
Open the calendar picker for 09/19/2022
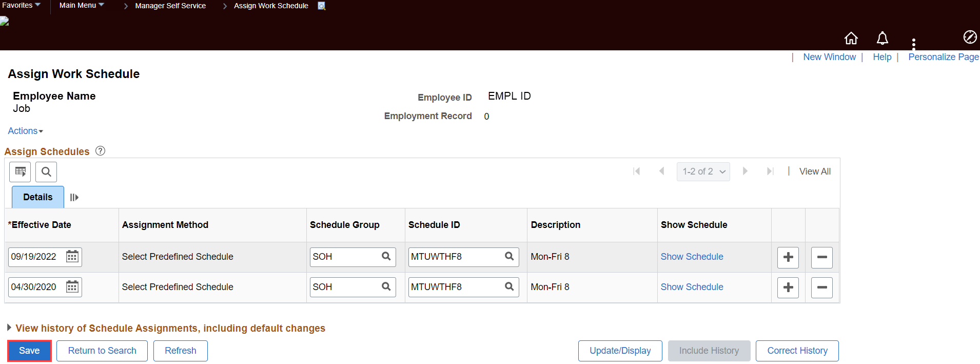tap(72, 257)
